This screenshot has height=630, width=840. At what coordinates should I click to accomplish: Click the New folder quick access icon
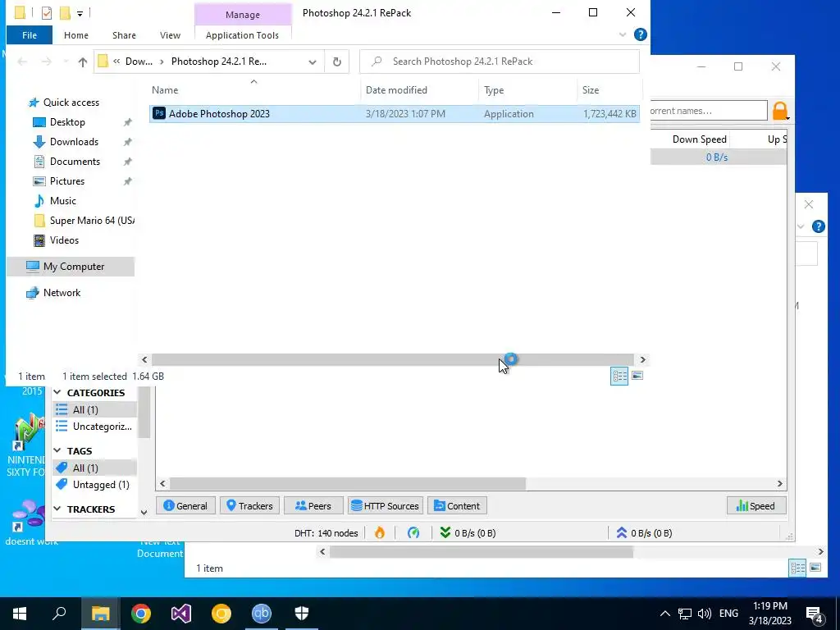[65, 13]
